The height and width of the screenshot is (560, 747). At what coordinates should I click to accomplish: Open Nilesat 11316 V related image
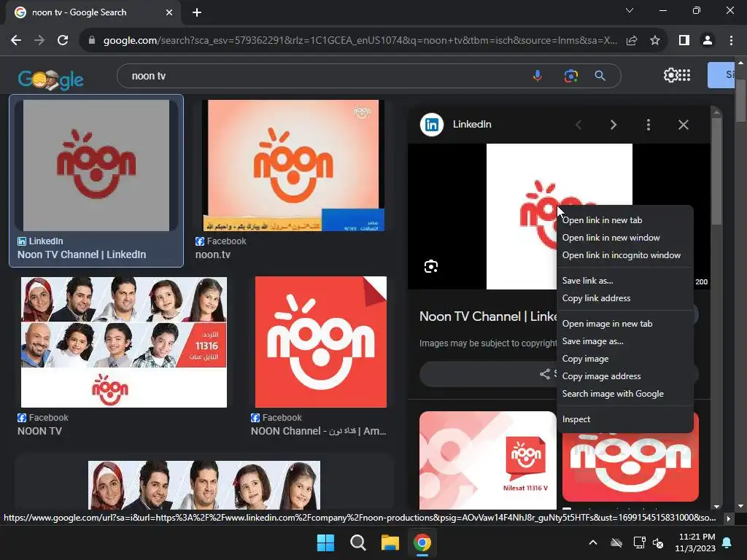(x=487, y=460)
